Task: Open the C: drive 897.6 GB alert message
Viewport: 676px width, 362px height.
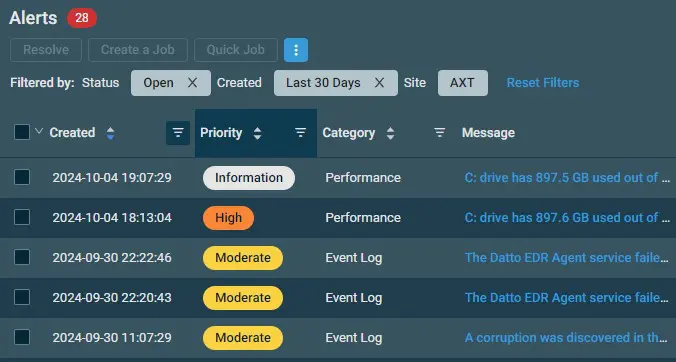Action: [x=567, y=218]
